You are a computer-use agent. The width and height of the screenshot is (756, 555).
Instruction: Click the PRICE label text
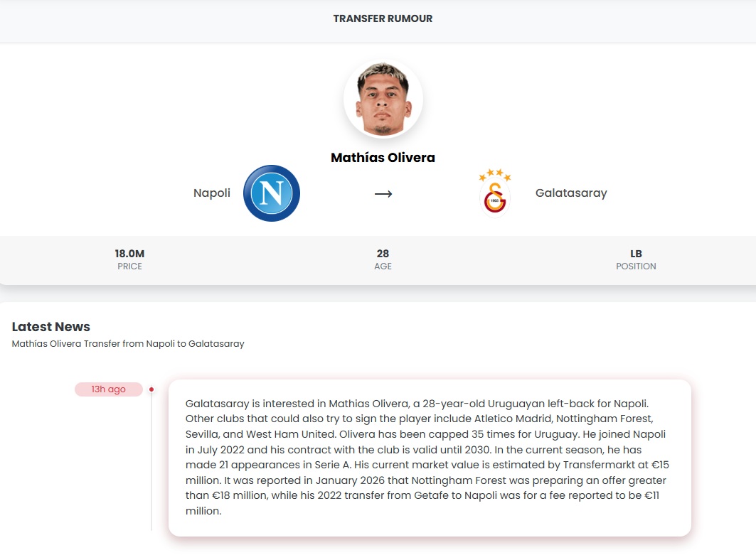click(129, 266)
